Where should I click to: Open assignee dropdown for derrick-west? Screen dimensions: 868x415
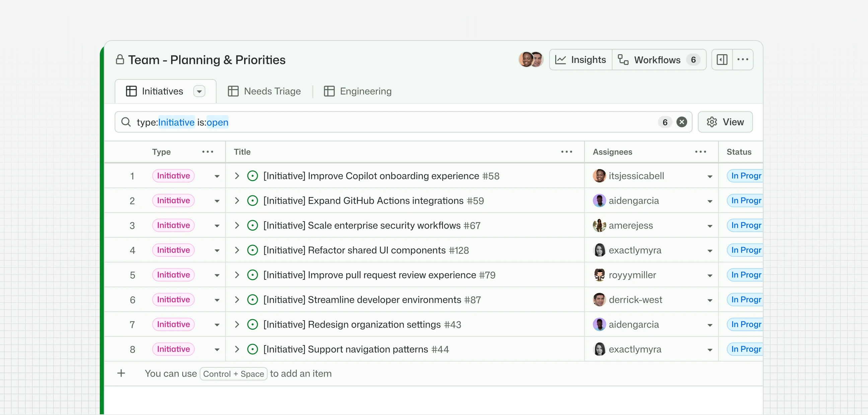(710, 300)
